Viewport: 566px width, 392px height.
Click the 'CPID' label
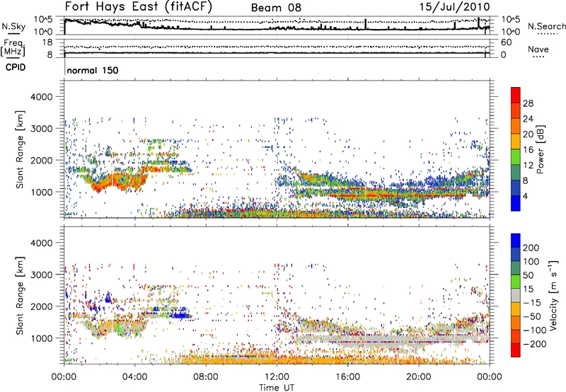(x=16, y=67)
